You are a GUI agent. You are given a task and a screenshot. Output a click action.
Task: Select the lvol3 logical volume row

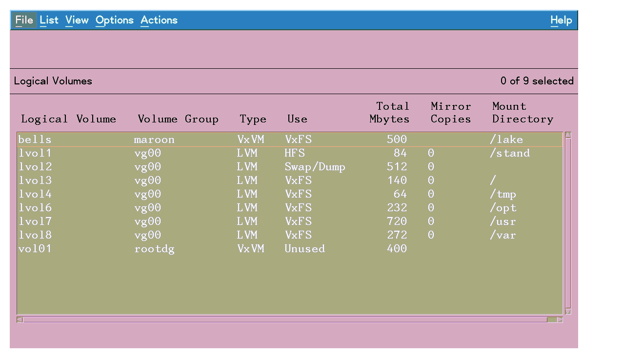[35, 180]
